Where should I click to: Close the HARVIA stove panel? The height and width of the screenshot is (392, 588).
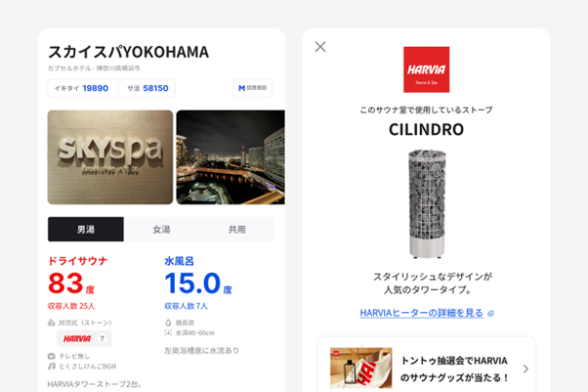tap(320, 47)
